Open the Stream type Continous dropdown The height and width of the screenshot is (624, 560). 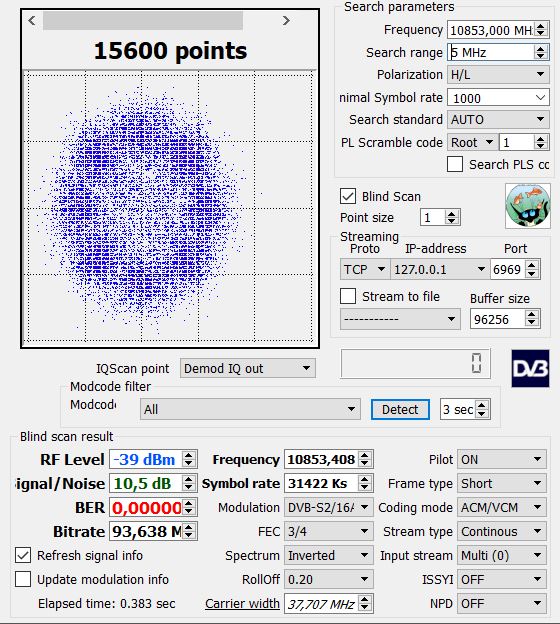tap(501, 531)
